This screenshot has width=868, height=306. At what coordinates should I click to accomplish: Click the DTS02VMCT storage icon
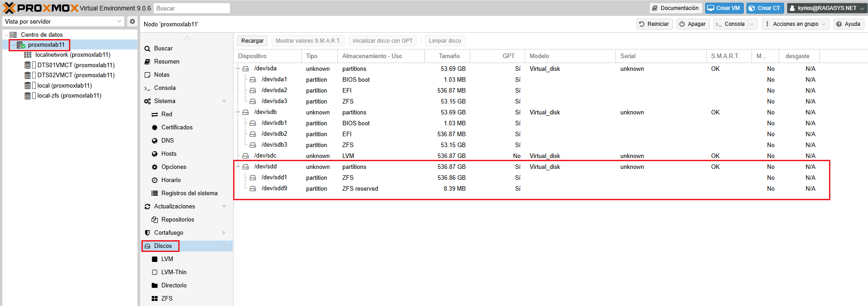(28, 75)
